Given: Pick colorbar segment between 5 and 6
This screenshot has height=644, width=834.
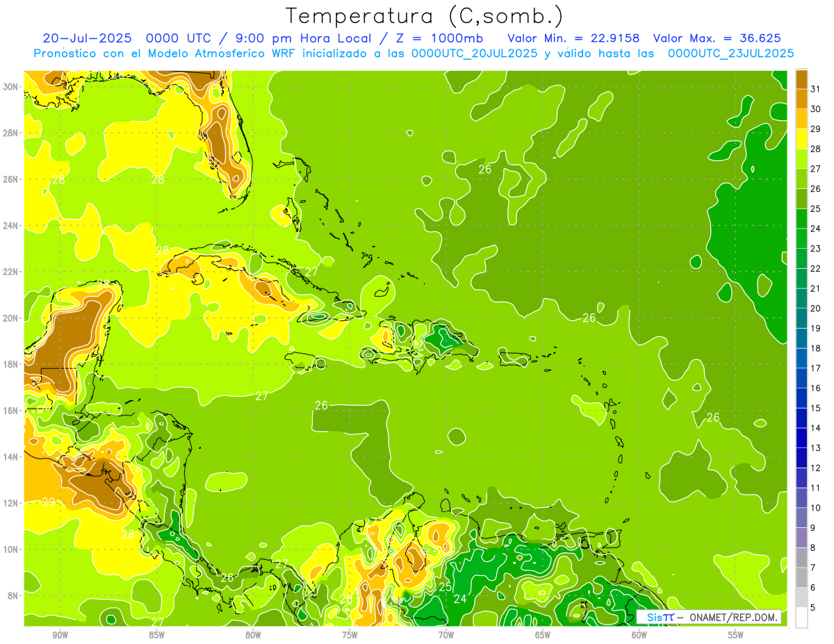Looking at the screenshot, I should point(801,597).
